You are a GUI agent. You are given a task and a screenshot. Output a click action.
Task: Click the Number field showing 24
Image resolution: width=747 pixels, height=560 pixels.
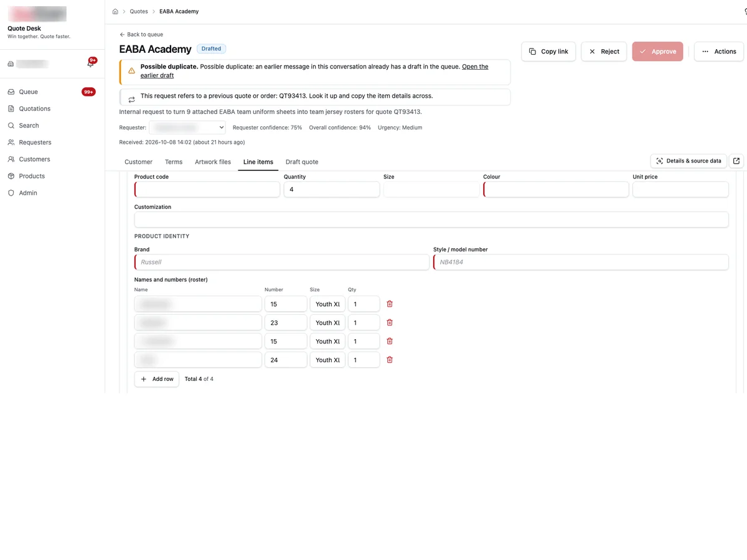coord(286,360)
